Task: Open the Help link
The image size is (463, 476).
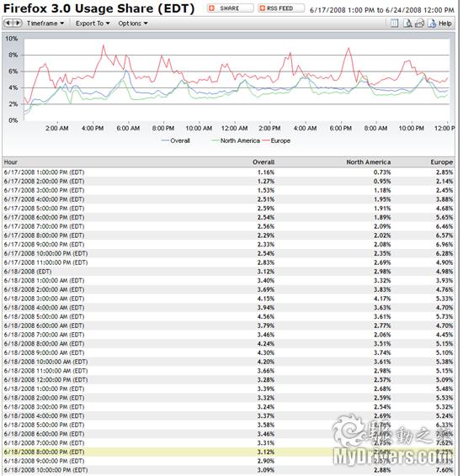Action: point(444,24)
